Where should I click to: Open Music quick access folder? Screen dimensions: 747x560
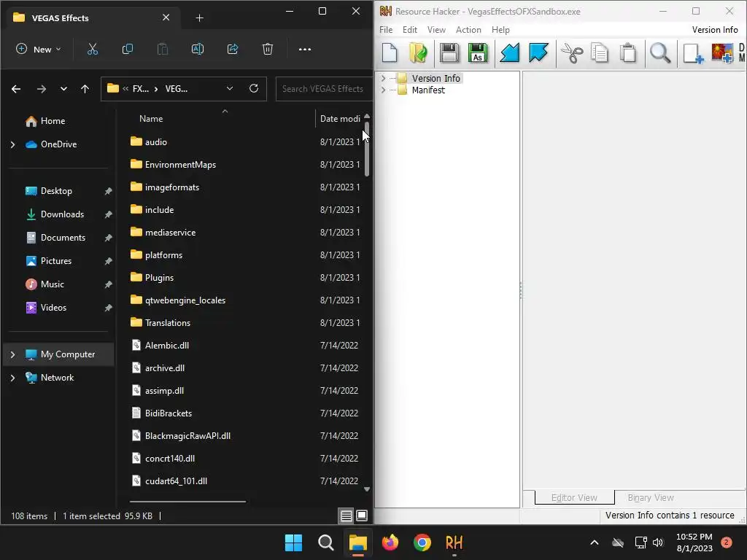click(x=52, y=284)
